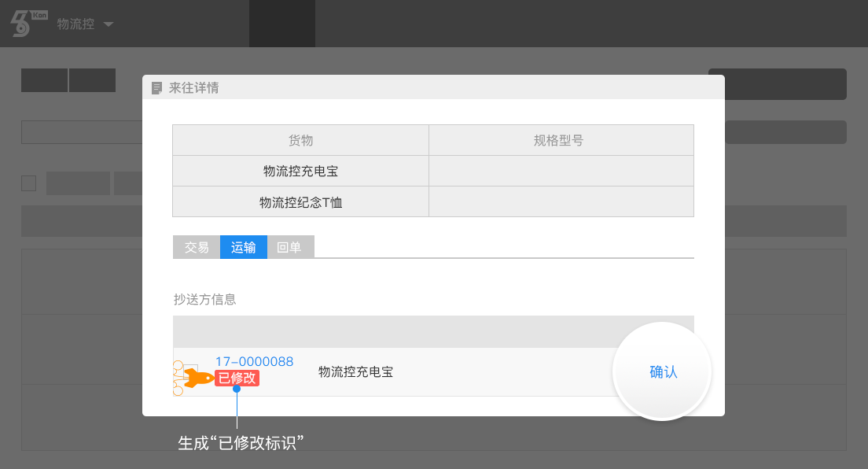
Task: Select the 物流控充电宝 table cell
Action: coord(300,172)
